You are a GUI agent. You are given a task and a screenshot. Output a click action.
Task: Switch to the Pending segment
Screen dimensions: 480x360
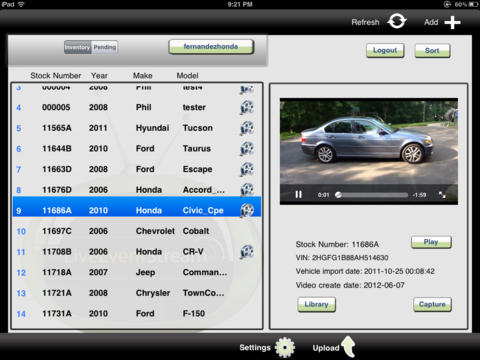point(104,47)
